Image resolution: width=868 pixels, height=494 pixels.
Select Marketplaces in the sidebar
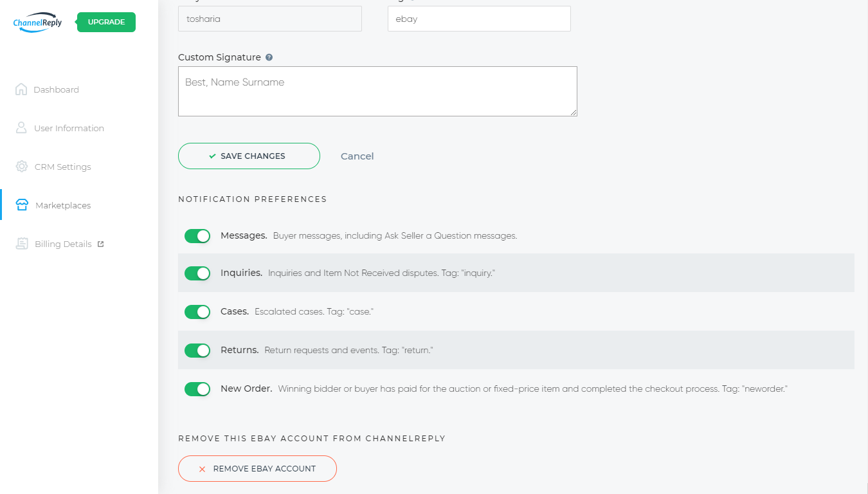[x=63, y=205]
